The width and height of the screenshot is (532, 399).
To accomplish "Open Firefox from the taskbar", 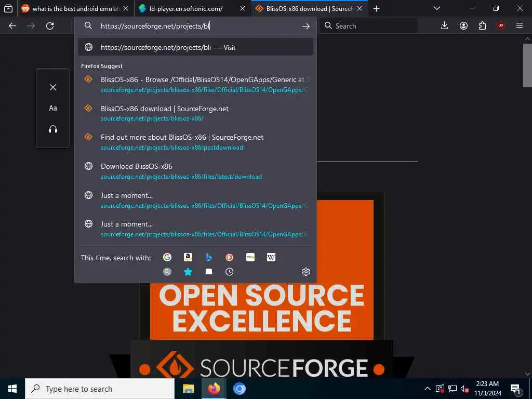I will point(214,389).
